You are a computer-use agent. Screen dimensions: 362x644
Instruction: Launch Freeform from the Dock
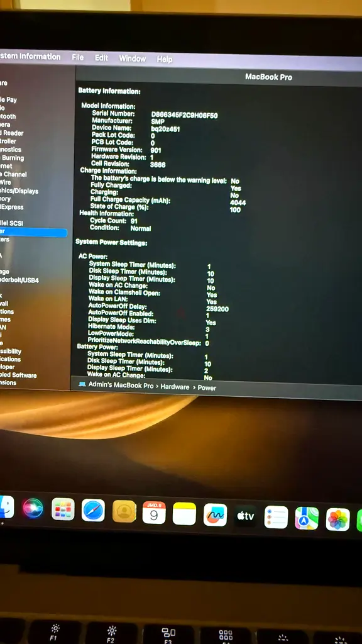point(215,514)
